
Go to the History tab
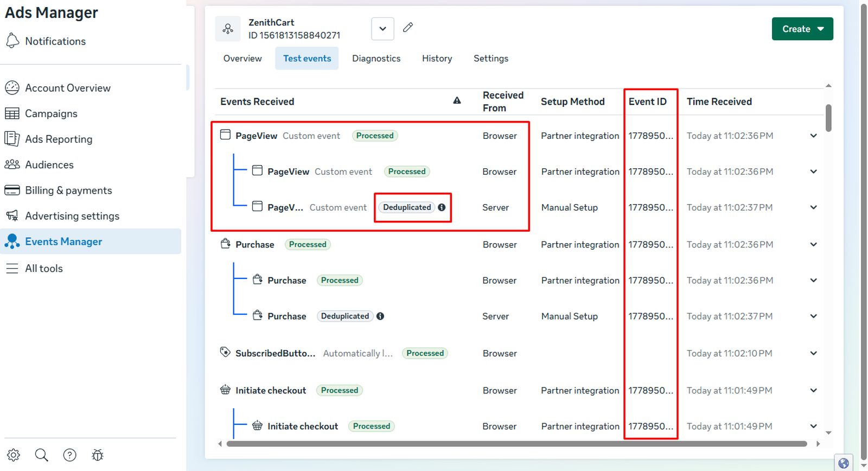click(437, 58)
